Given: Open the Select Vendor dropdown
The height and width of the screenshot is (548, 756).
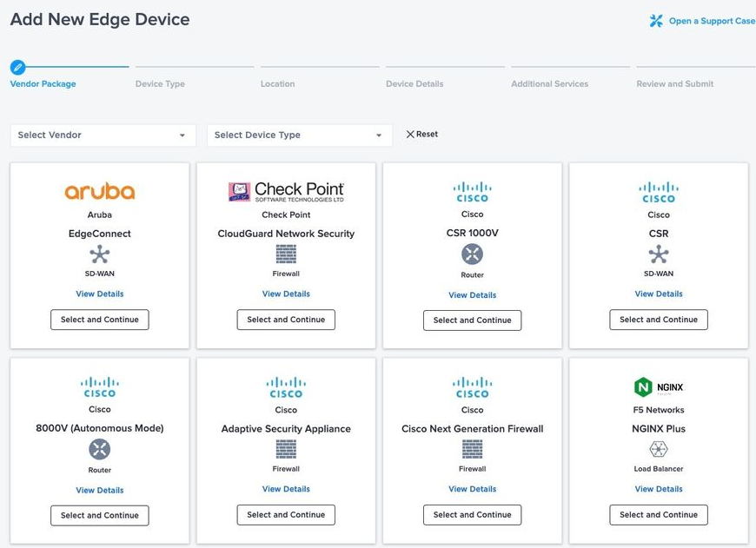Looking at the screenshot, I should 103,135.
